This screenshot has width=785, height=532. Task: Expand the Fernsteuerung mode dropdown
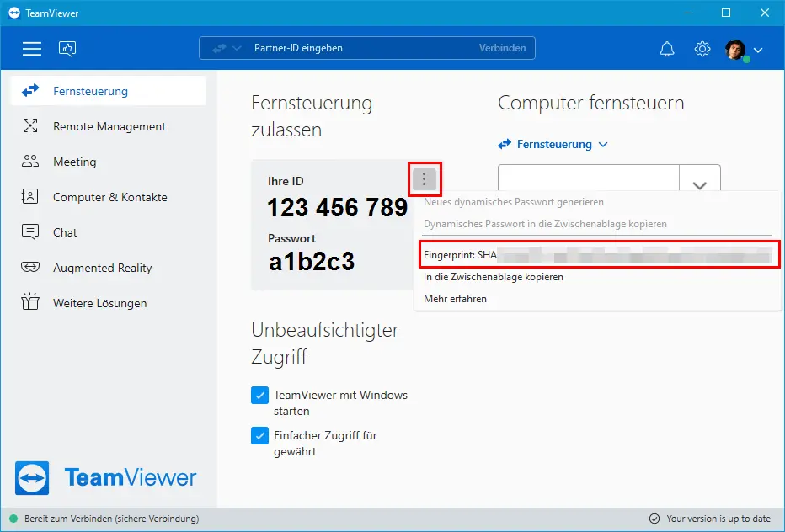click(x=553, y=144)
